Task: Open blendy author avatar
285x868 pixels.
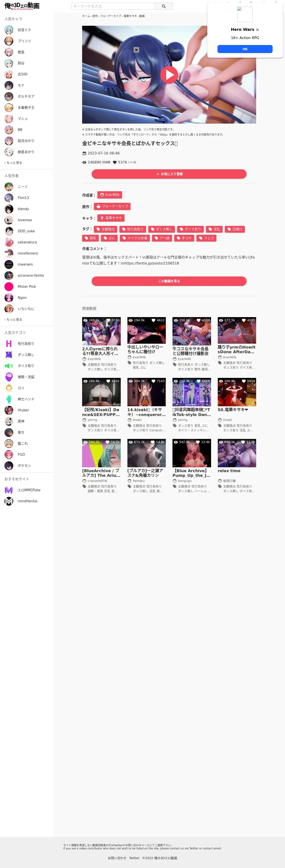Action: pos(9,209)
